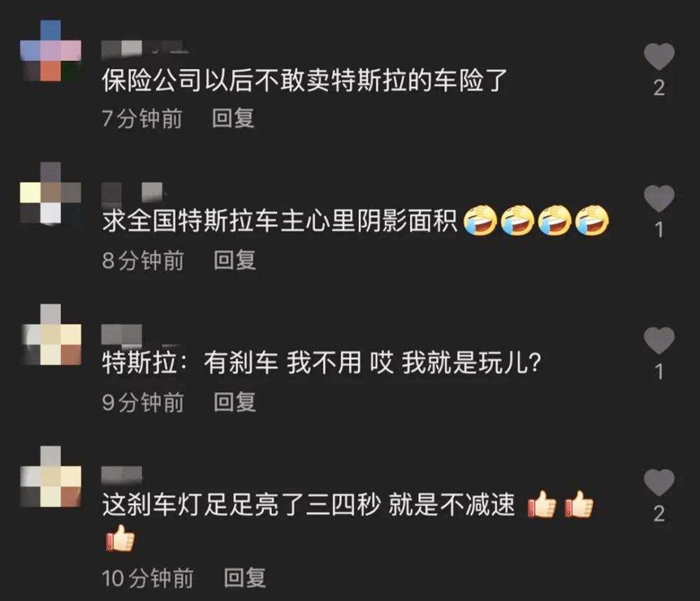
Task: Open username above the 保险公司 comment
Action: tap(145, 49)
